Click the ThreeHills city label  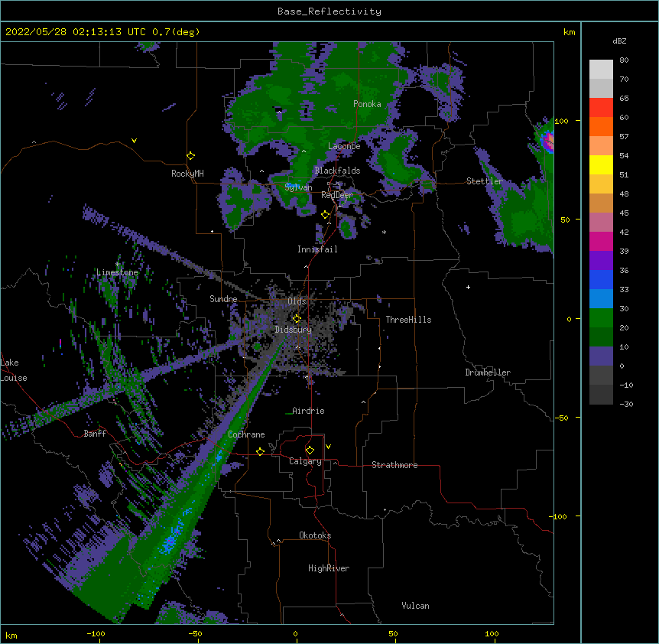(408, 320)
